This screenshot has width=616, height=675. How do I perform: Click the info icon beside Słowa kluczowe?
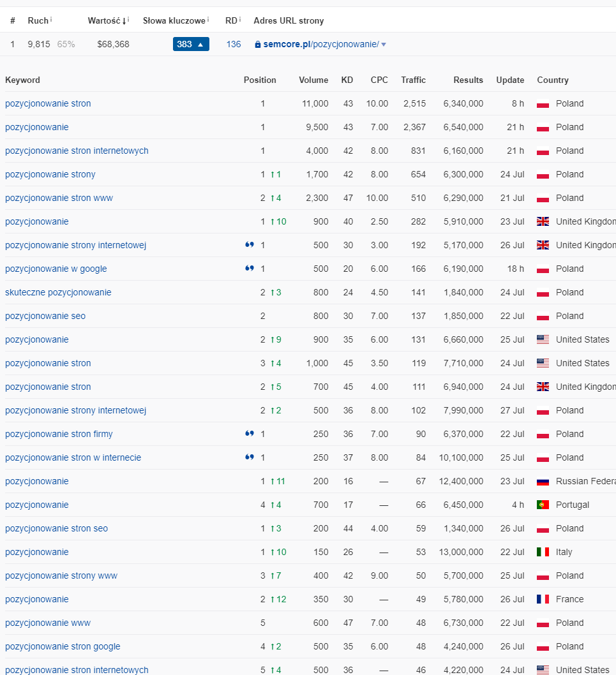pos(208,19)
